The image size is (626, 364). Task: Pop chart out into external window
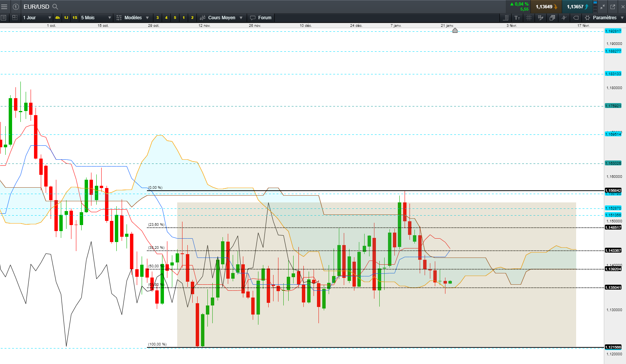click(x=613, y=6)
